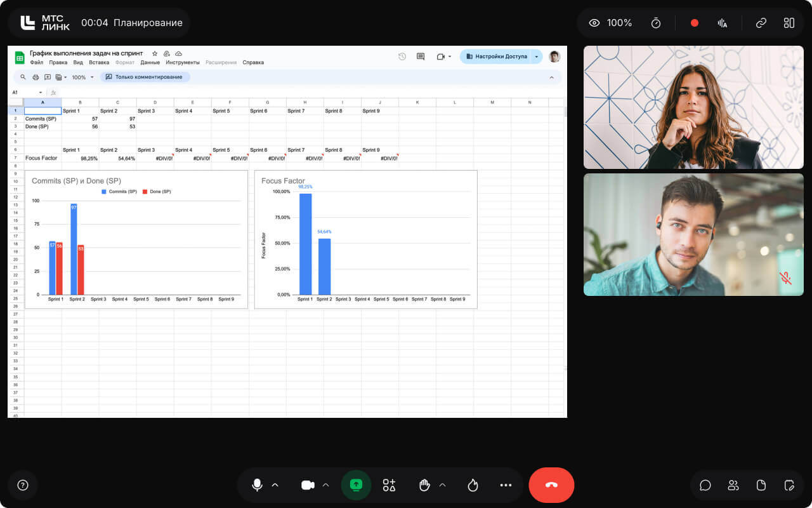Viewport: 812px width, 508px height.
Task: Expand microphone settings chevron
Action: (x=275, y=485)
